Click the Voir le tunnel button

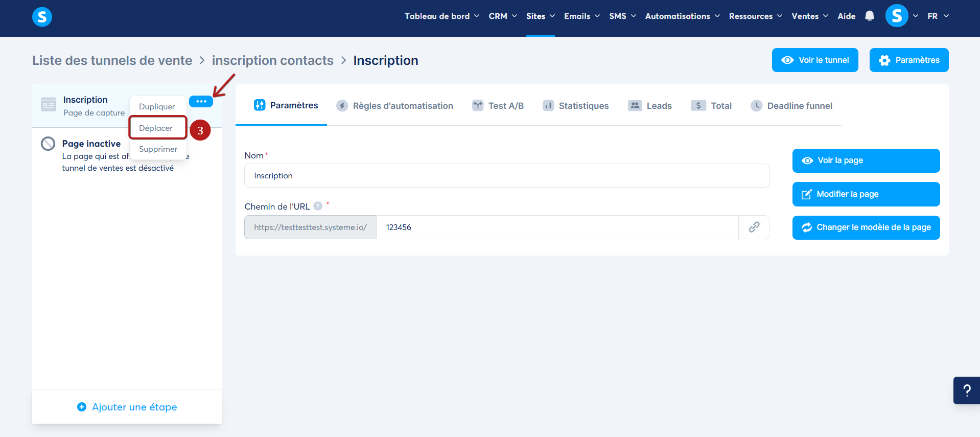(815, 60)
